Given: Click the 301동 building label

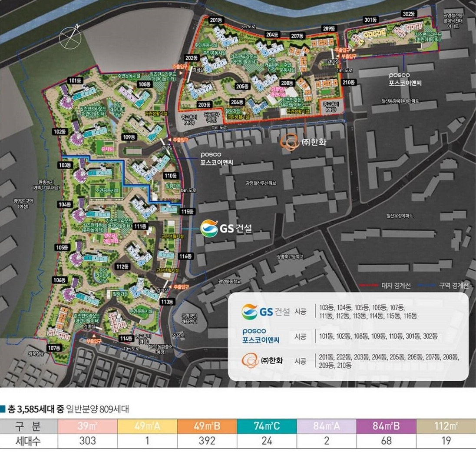Looking at the screenshot, I should tap(370, 20).
